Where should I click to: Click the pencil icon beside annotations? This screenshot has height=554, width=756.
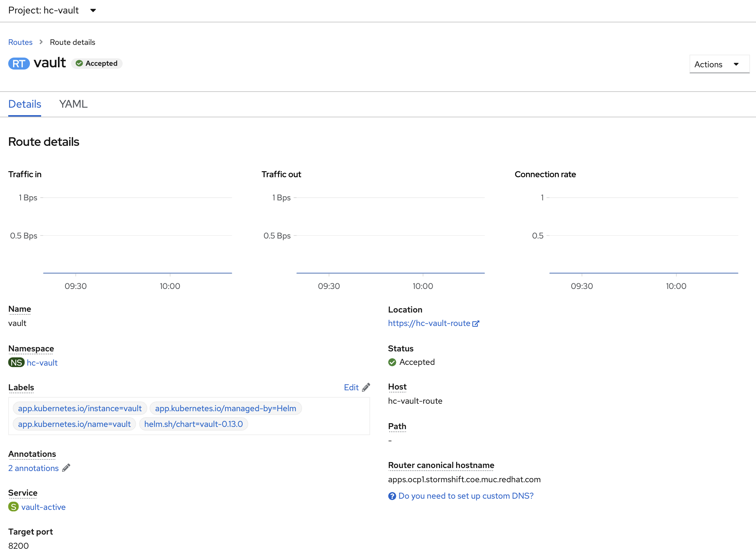[66, 468]
